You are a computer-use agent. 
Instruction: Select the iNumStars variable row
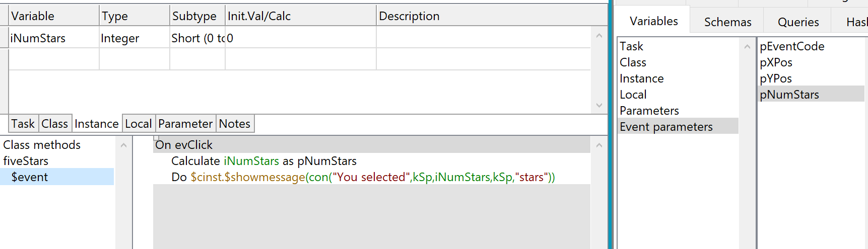coord(38,38)
